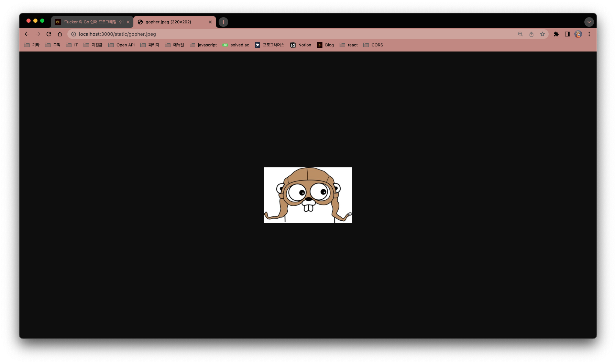This screenshot has width=616, height=364.
Task: Open the Chrome profile avatar
Action: [578, 34]
